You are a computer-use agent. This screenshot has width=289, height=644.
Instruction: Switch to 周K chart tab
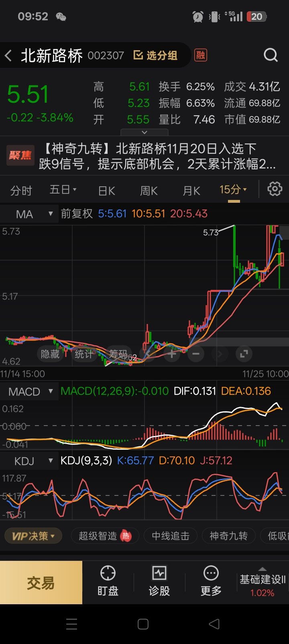[149, 191]
